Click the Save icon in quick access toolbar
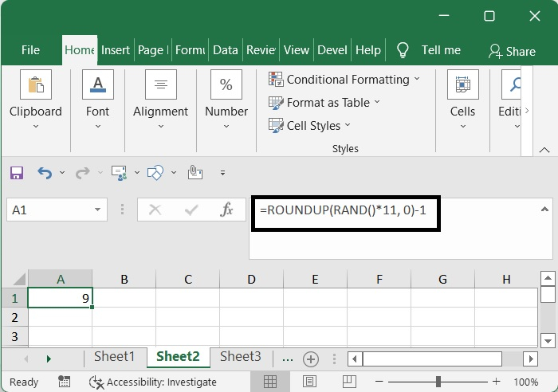 [x=17, y=173]
